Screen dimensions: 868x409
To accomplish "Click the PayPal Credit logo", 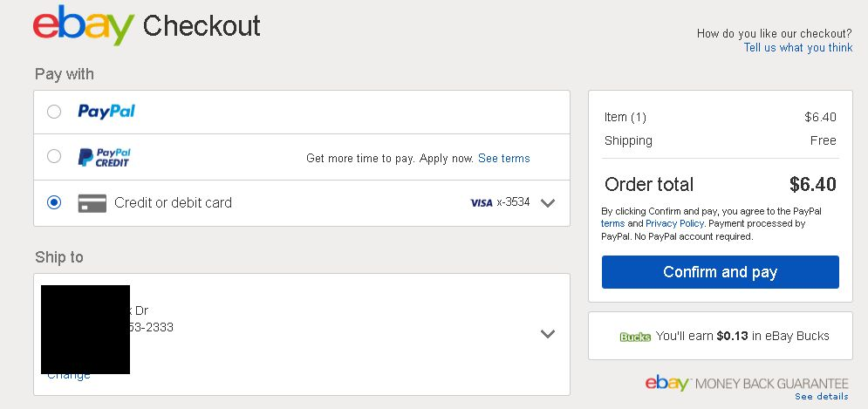I will tap(104, 157).
